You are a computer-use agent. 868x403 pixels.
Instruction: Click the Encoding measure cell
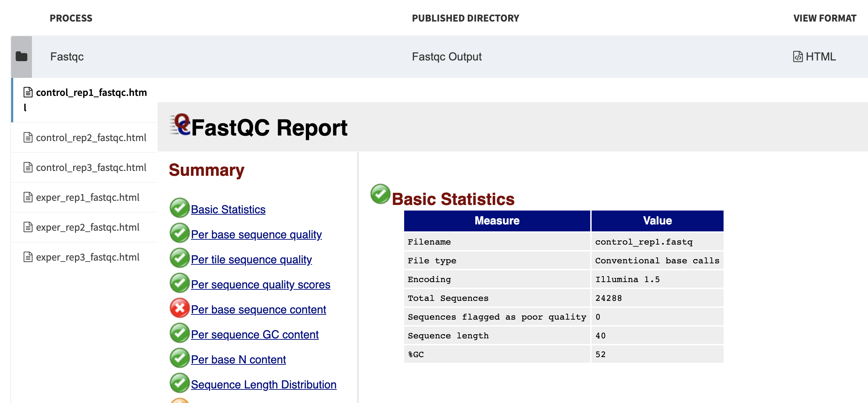coord(497,279)
